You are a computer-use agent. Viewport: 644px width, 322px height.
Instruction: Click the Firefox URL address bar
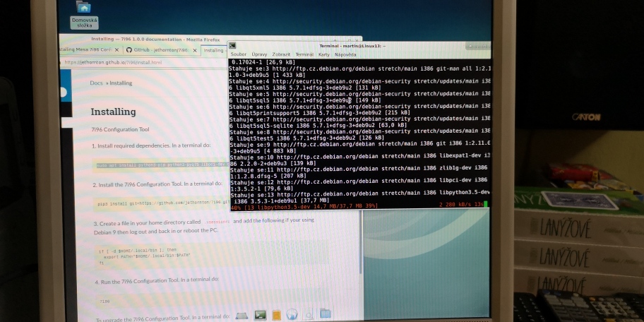[x=141, y=62]
